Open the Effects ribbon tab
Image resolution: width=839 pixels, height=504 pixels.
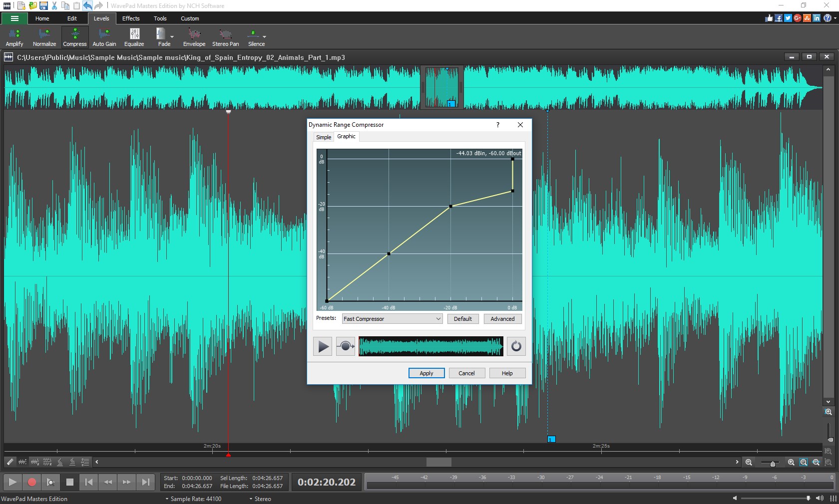(130, 18)
